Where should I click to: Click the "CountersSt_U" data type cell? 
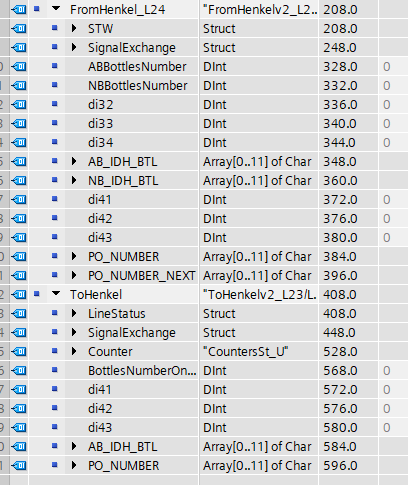(246, 352)
